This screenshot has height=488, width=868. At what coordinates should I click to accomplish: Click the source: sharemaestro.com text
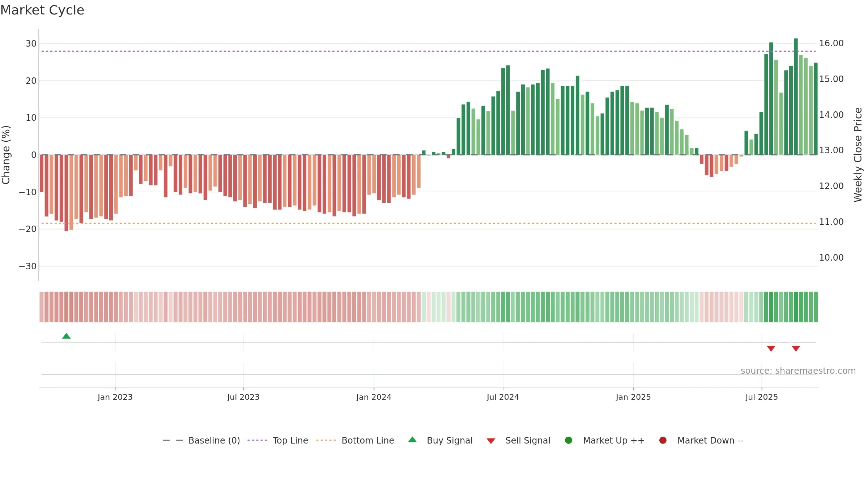point(798,371)
